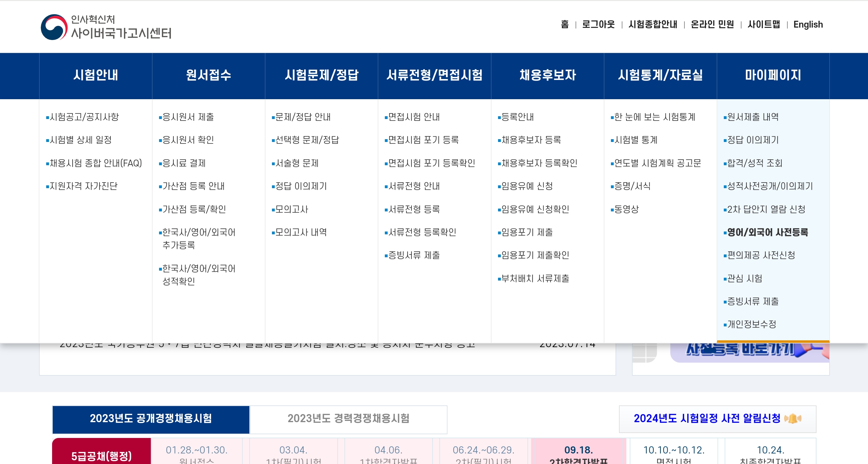Screen dimensions: 868x464
Task: Open 영어/외국어 사전등록 item
Action: [767, 232]
